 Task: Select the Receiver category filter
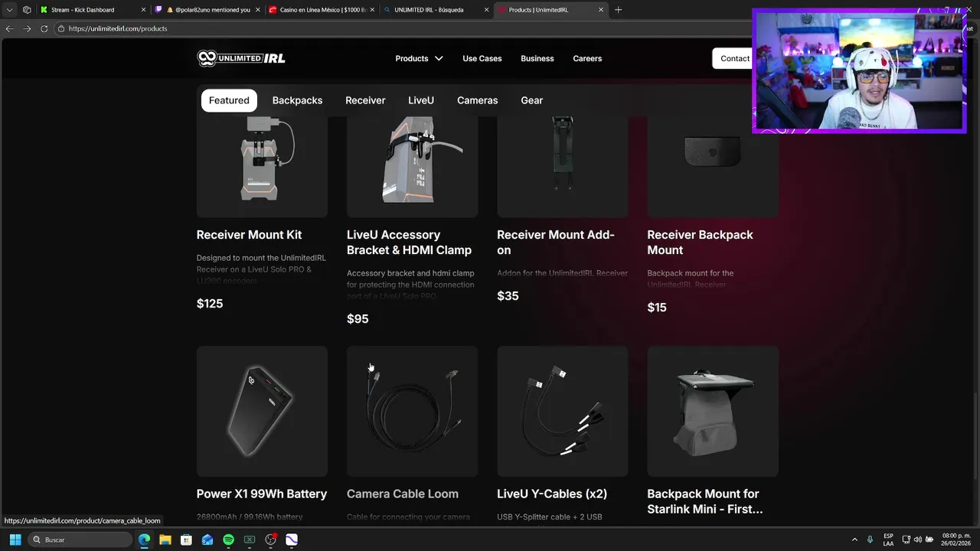coord(365,100)
